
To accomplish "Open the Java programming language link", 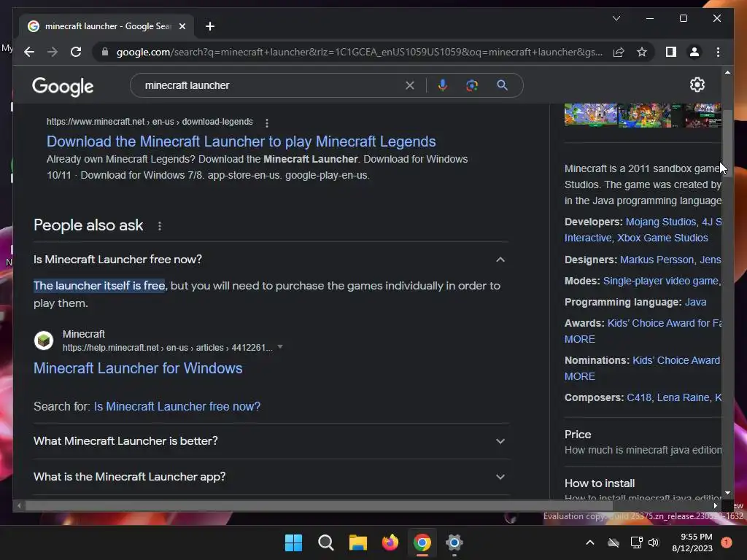I will click(x=695, y=302).
